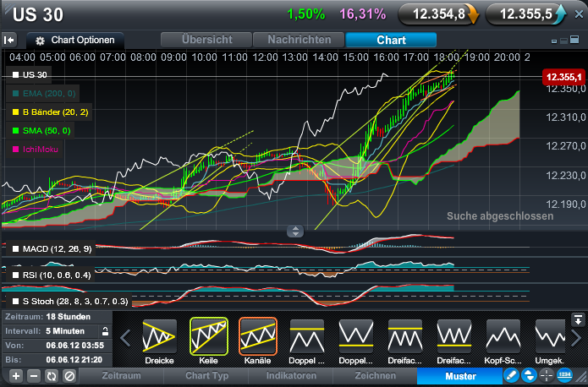Click the Suche abgeschlossen status text

pos(500,216)
